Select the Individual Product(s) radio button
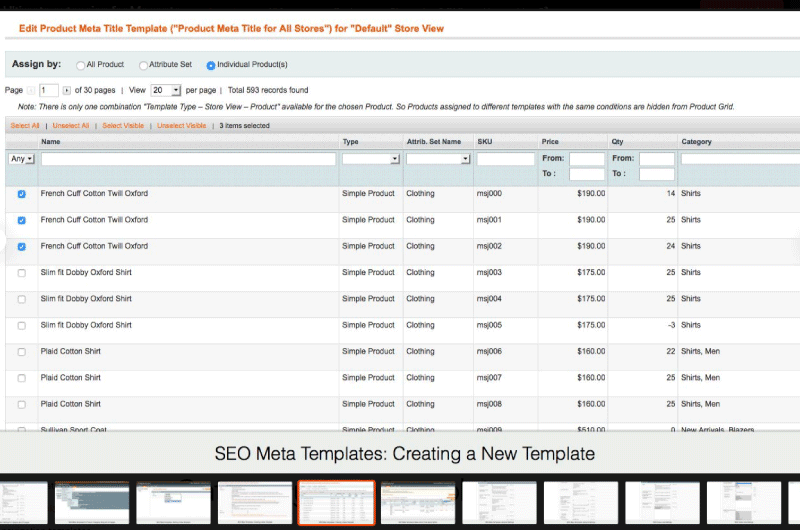The width and height of the screenshot is (800, 530). point(211,65)
